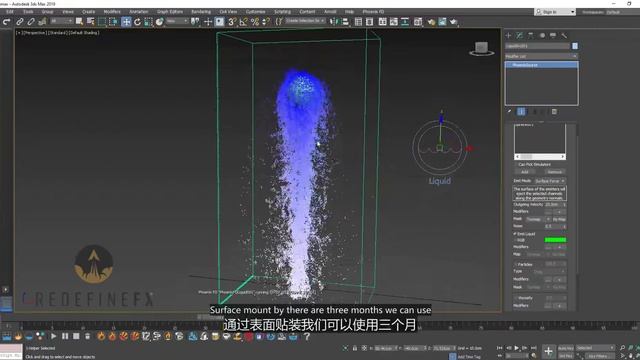Switch to the Utilities command panel tab
This screenshot has width=640, height=360.
click(x=564, y=36)
